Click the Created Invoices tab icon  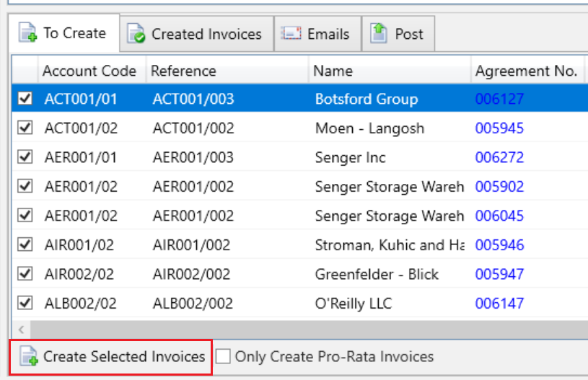tap(136, 34)
